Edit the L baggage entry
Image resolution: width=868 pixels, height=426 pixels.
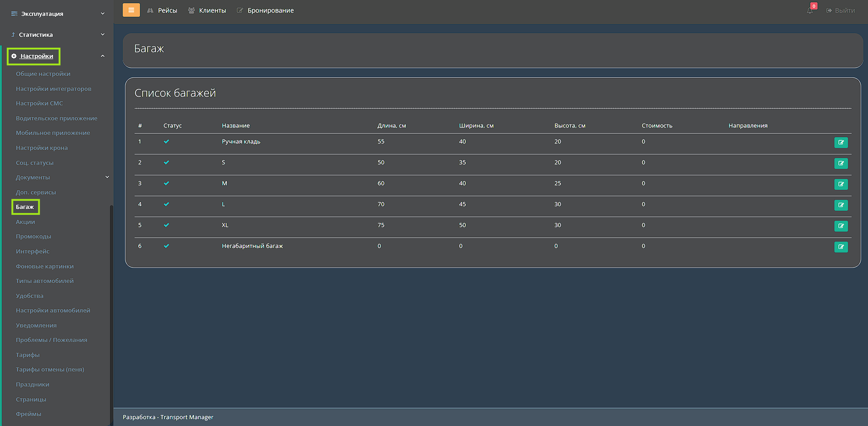pos(841,205)
